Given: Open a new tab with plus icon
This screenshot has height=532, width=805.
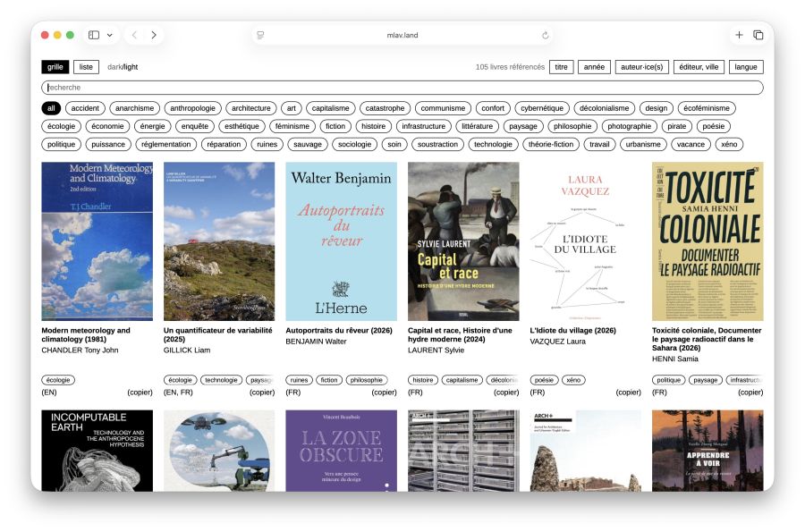Looking at the screenshot, I should coord(739,35).
